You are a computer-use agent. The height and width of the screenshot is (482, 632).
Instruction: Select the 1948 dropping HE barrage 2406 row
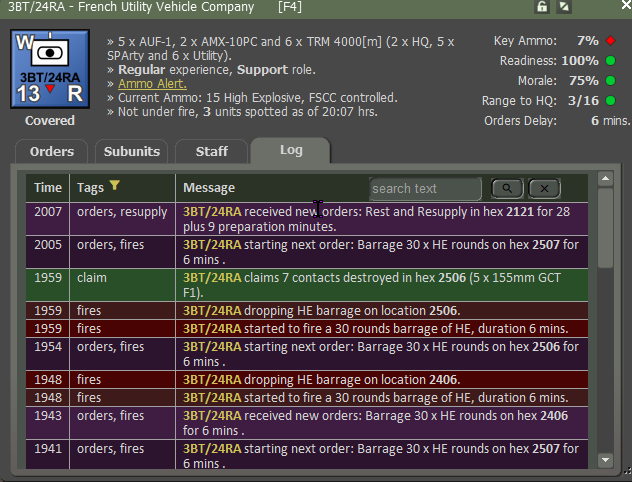pos(307,380)
